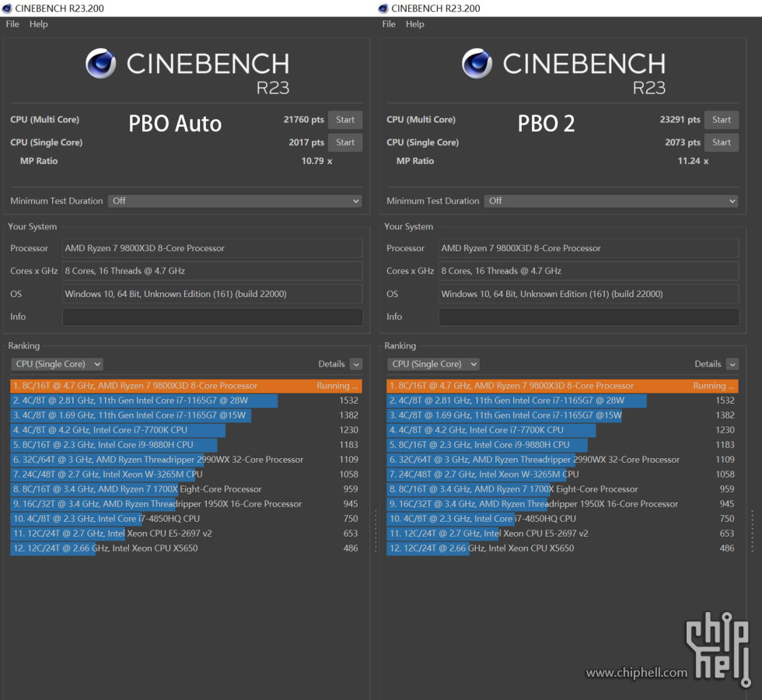This screenshot has height=700, width=762.
Task: Click the Info input field in right window
Action: coord(589,317)
